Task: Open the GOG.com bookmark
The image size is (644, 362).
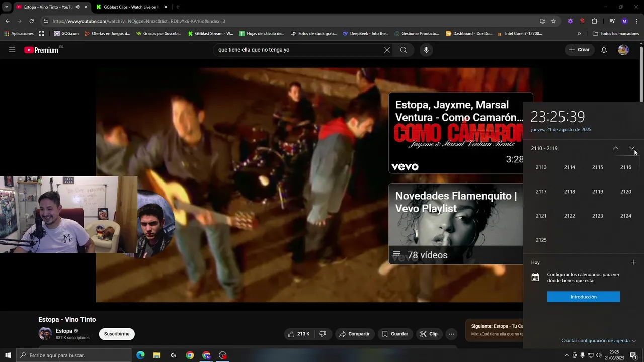Action: pyautogui.click(x=66, y=34)
